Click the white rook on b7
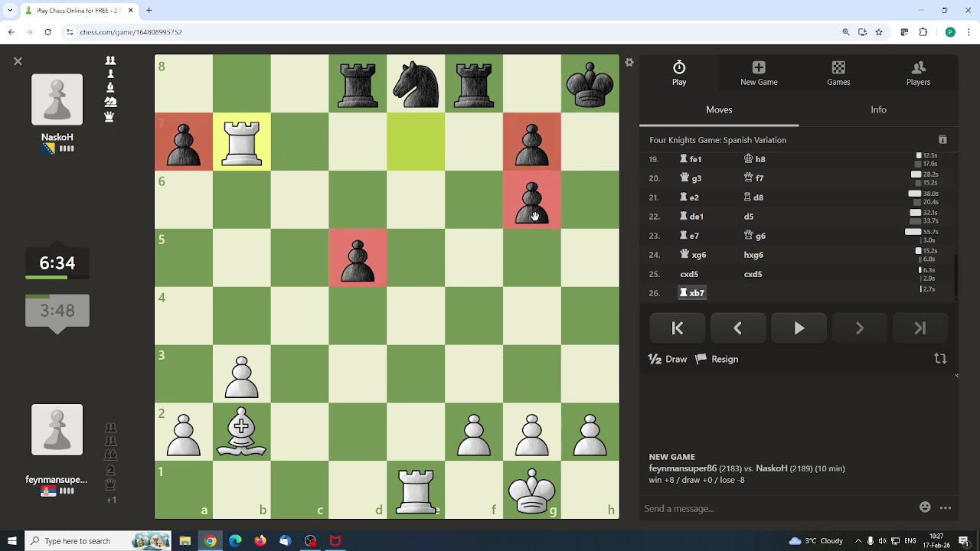Viewport: 980px width, 551px height. tap(242, 142)
